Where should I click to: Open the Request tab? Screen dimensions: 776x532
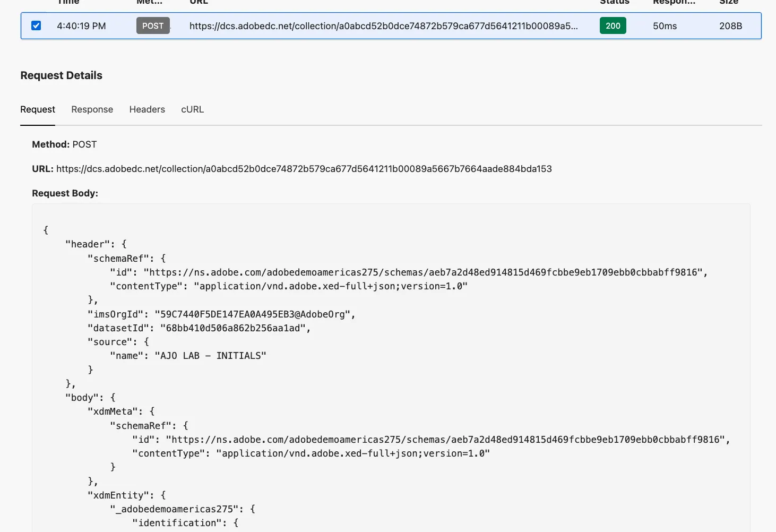point(38,109)
